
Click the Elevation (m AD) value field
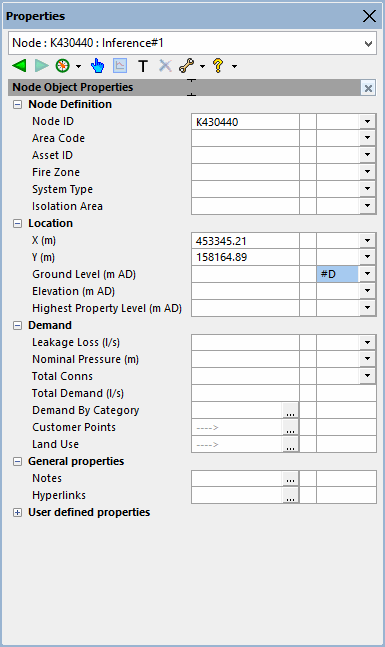click(245, 291)
